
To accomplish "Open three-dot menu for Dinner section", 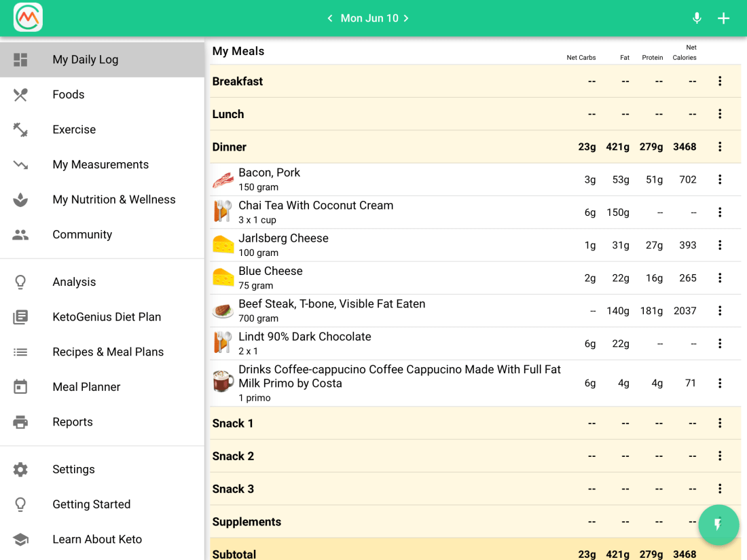I will tap(720, 147).
